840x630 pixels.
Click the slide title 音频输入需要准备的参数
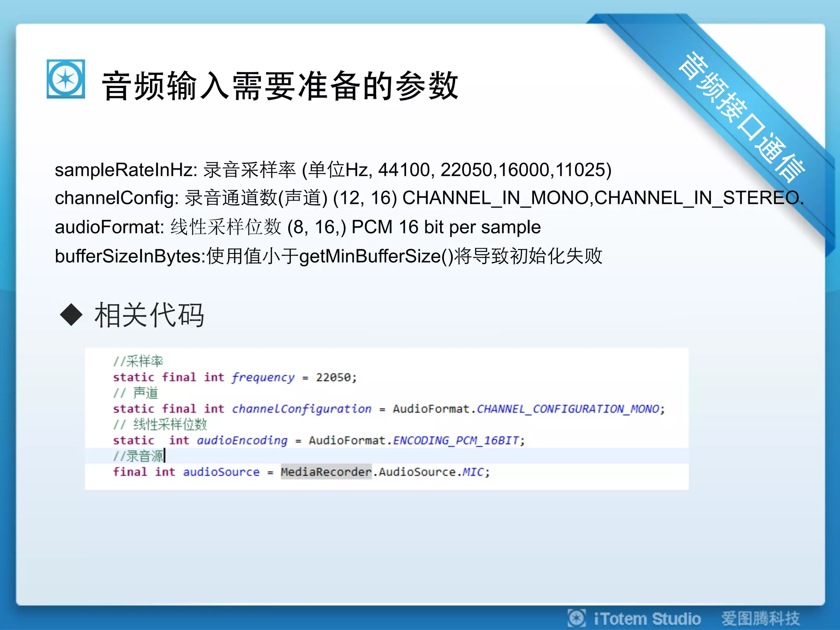[x=280, y=86]
